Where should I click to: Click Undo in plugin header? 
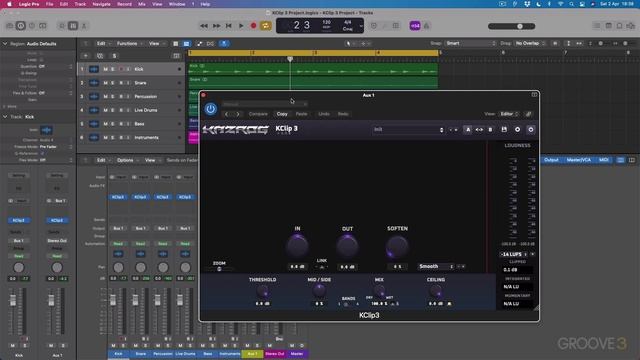pyautogui.click(x=324, y=114)
